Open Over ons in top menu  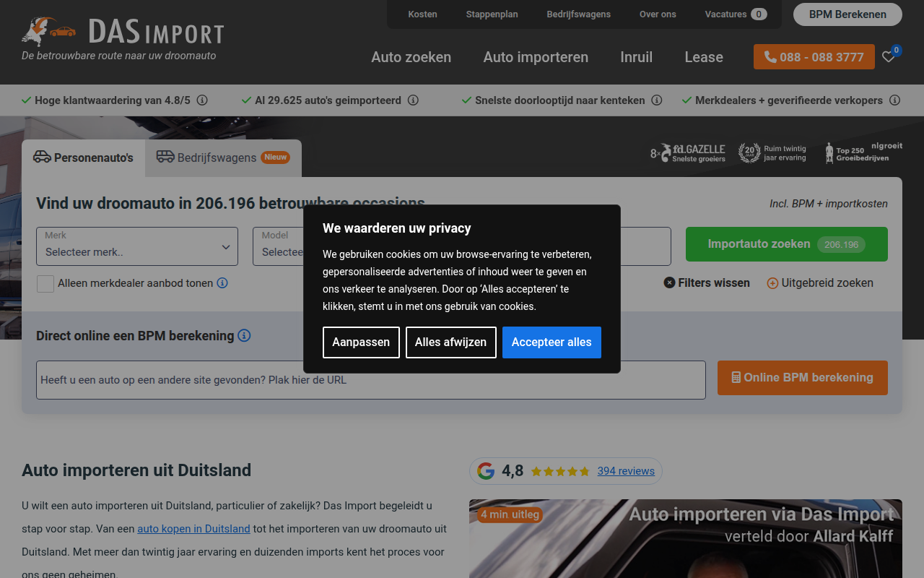click(658, 14)
